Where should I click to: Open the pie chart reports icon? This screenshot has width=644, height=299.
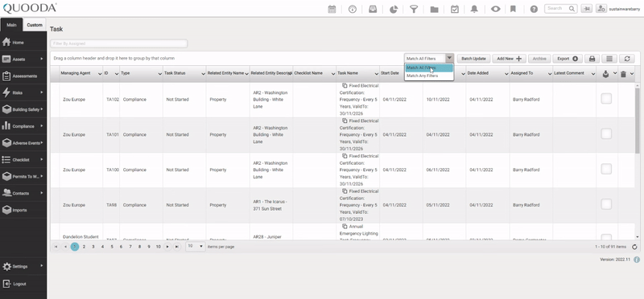click(x=394, y=9)
